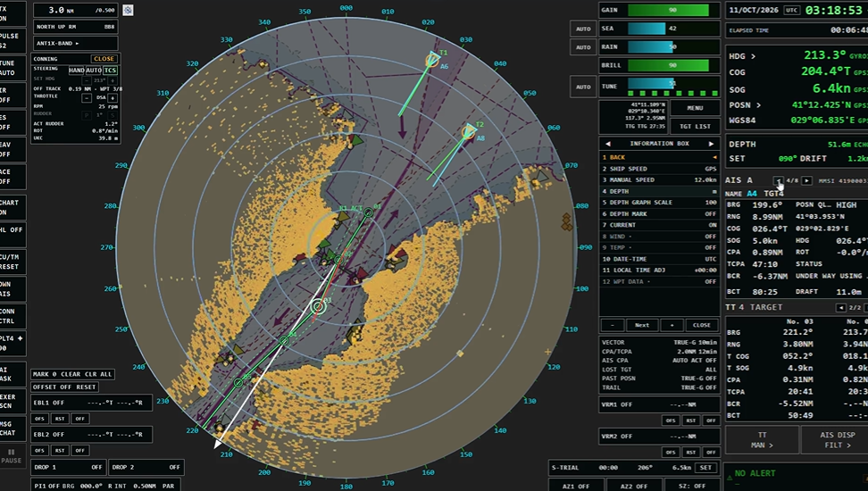Click the plus button right of Next
The image size is (868, 491).
(672, 325)
